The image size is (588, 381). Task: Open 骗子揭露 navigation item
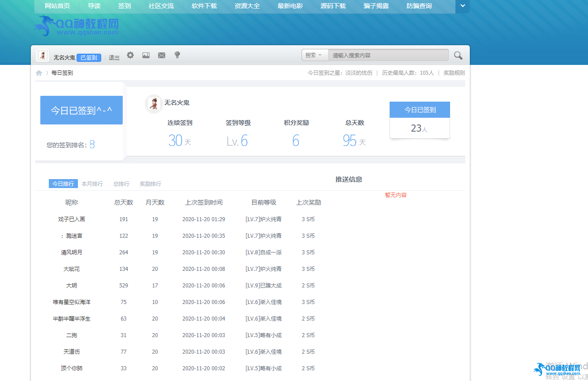click(376, 6)
